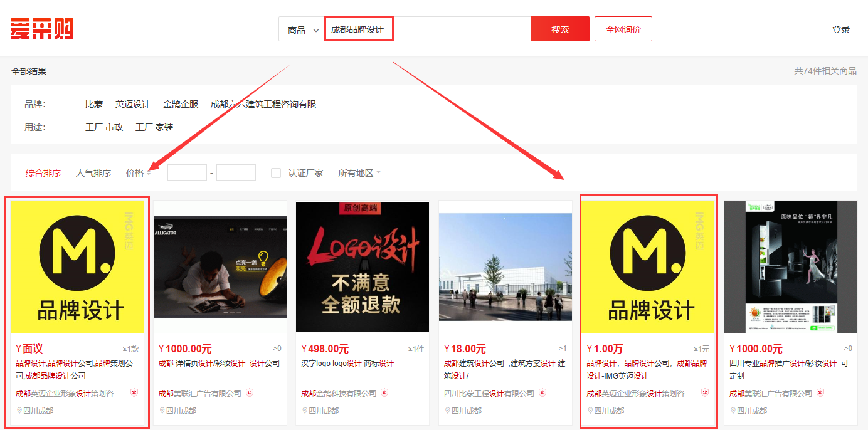
Task: Click certification badge on the 1.00万 product card
Action: tap(704, 393)
